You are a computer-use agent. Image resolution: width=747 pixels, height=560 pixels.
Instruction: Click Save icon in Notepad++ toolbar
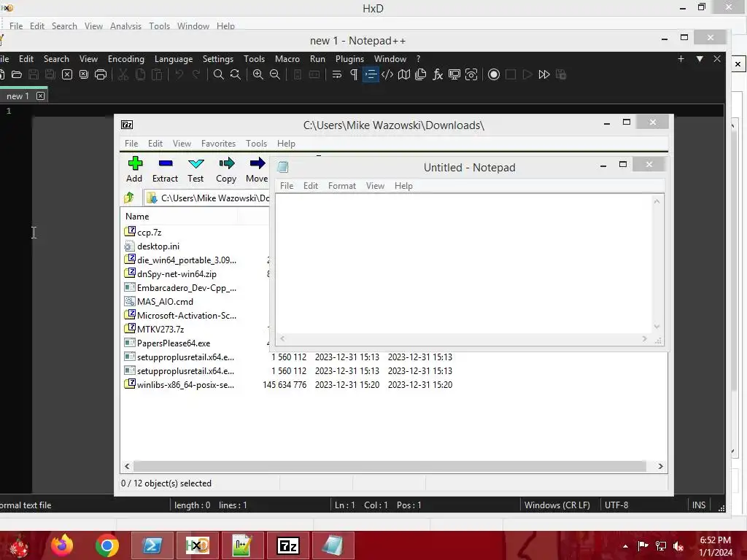coord(34,74)
